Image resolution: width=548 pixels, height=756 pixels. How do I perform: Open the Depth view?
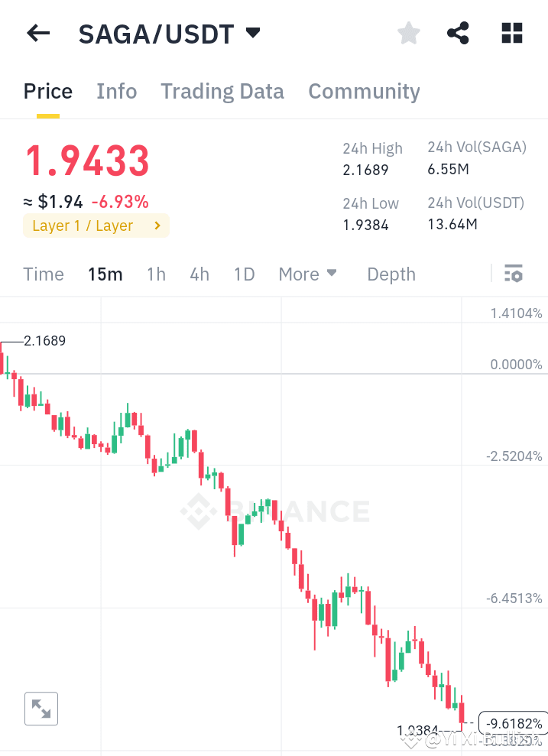391,274
